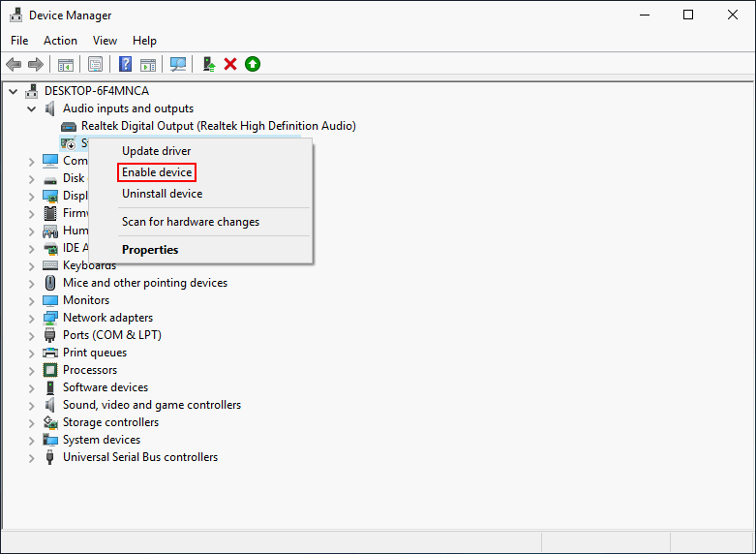This screenshot has width=756, height=554.
Task: Select Realtek Digital Output tree entry
Action: 219,126
